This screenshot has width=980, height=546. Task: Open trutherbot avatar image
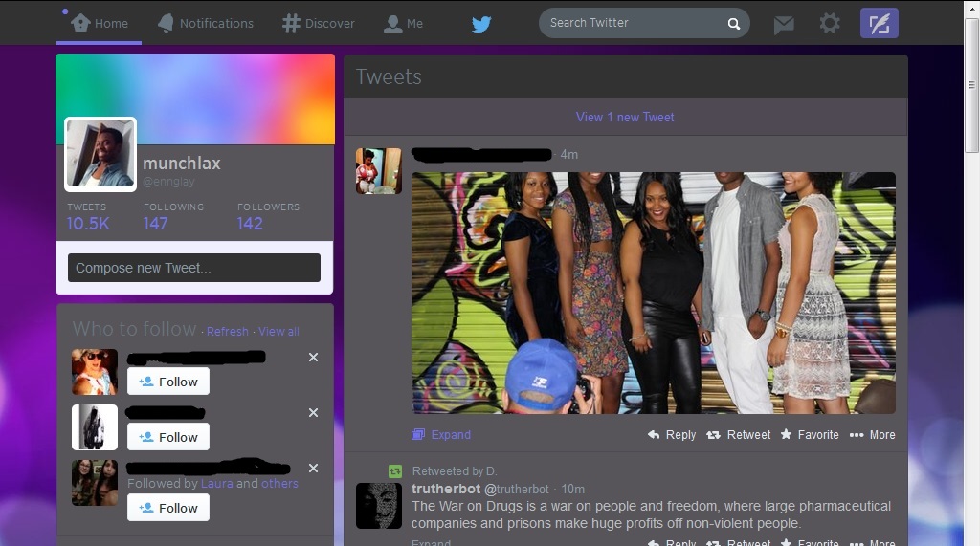click(379, 506)
